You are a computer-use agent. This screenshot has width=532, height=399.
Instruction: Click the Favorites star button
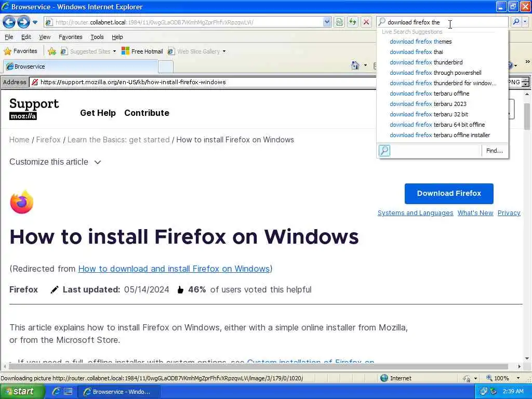(21, 51)
